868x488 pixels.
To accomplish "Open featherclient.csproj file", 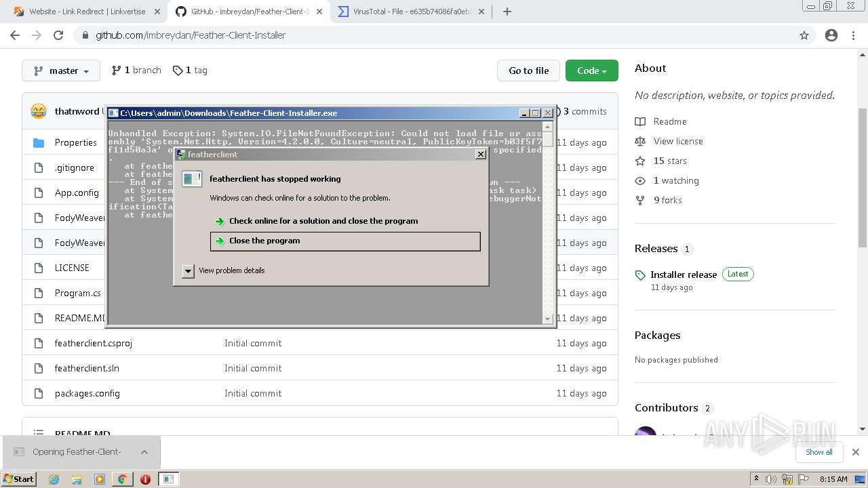I will pos(94,343).
